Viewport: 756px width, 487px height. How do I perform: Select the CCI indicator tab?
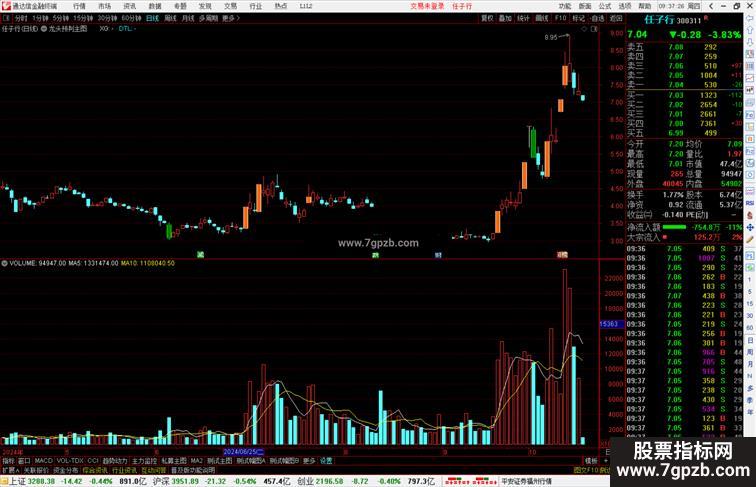click(93, 461)
